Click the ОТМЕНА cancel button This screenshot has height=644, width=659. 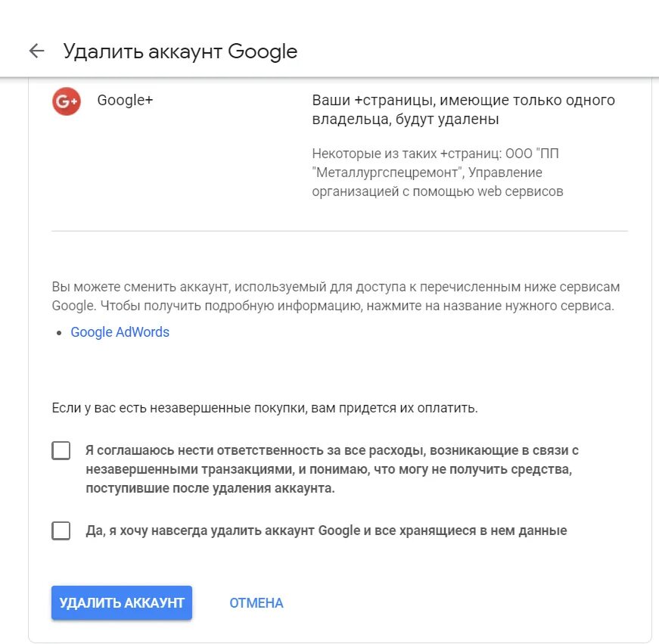pos(256,603)
